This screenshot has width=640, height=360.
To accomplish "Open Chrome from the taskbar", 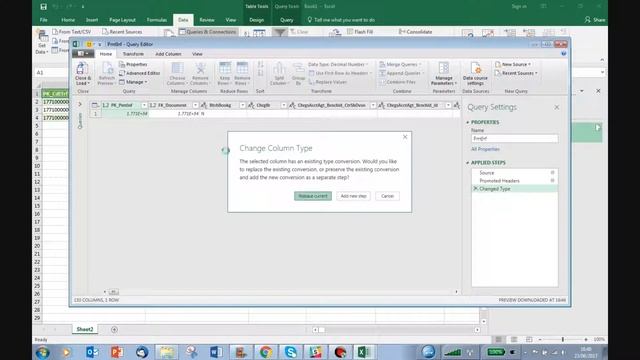I will point(266,352).
